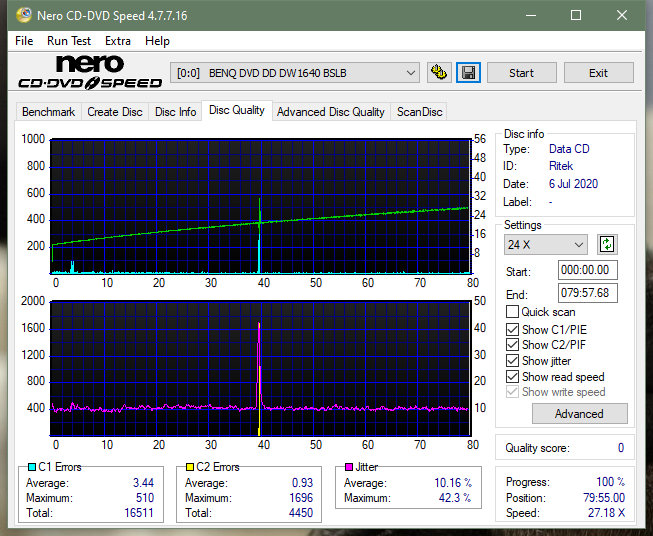Enable the Quick scan checkbox
This screenshot has width=653, height=536.
point(512,312)
